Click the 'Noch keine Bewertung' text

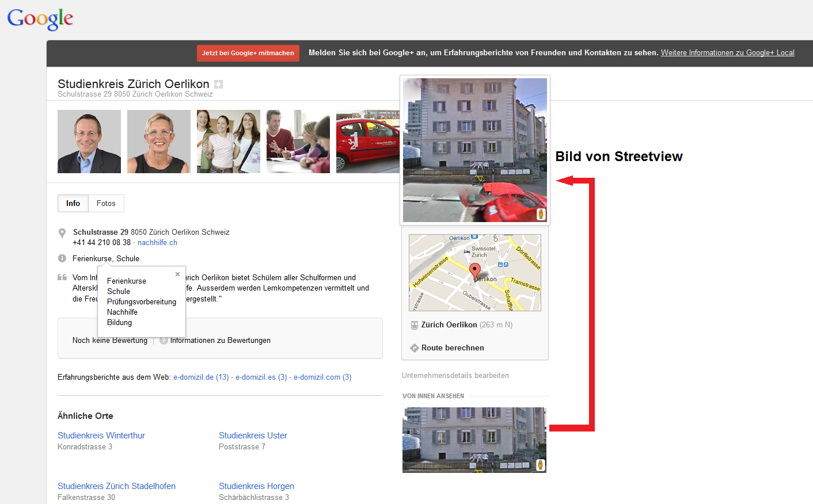pyautogui.click(x=110, y=341)
